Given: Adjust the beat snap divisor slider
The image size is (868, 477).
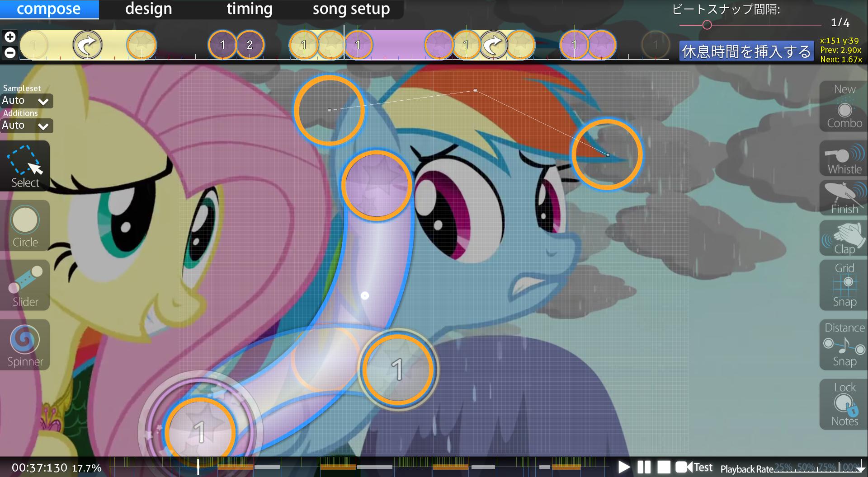Looking at the screenshot, I should pyautogui.click(x=707, y=25).
